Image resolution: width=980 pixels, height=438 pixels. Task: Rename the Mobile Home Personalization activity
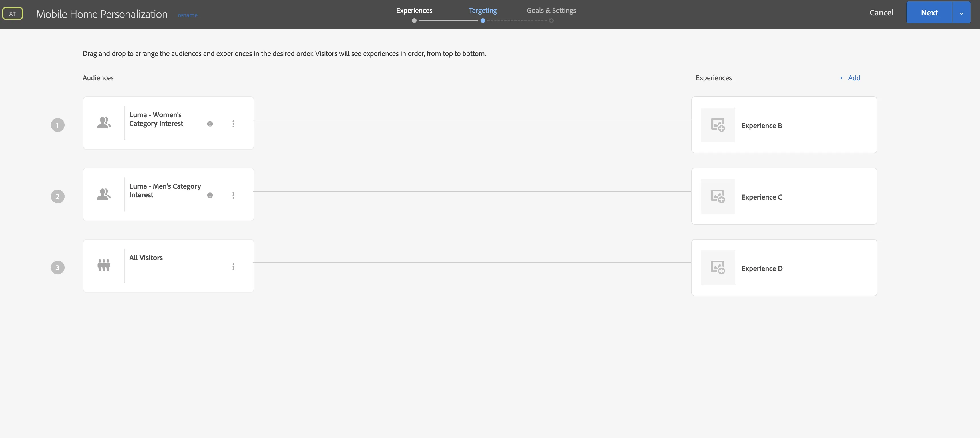click(188, 15)
